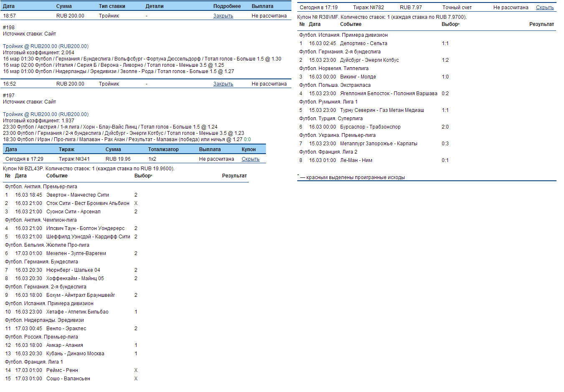Click the Зволле - Рода bet line
This screenshot has height=392, width=564.
[119, 71]
